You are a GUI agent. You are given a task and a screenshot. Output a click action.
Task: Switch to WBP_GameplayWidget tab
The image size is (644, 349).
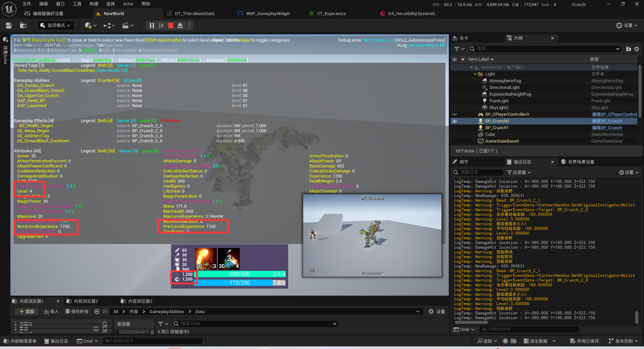pos(268,14)
